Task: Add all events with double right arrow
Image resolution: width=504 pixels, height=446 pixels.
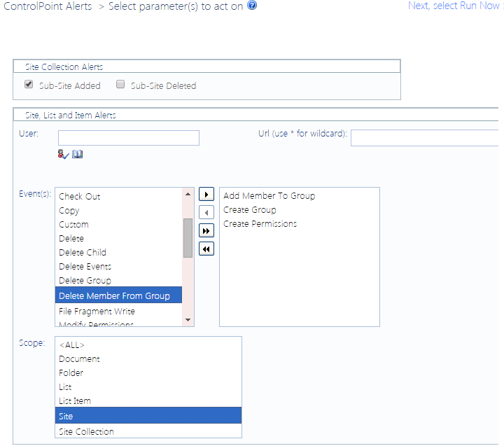Action: (206, 231)
